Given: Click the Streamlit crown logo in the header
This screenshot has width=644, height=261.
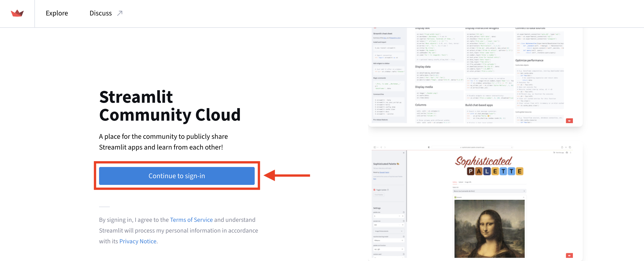Looking at the screenshot, I should 18,13.
